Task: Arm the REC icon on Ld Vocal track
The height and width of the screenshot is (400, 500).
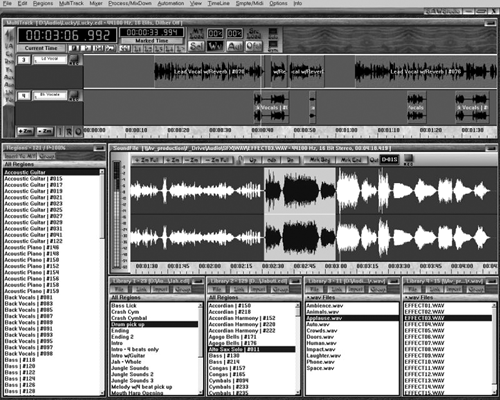Action: [x=74, y=60]
